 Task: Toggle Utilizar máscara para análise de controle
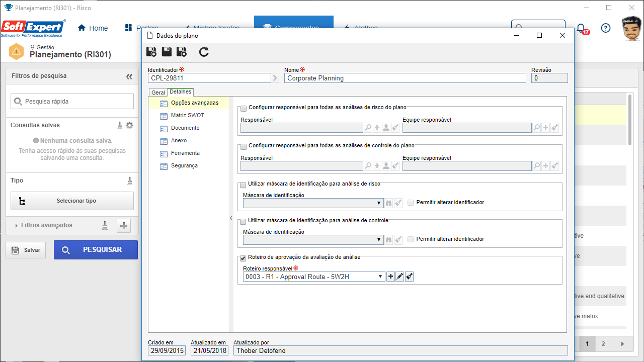(x=244, y=221)
